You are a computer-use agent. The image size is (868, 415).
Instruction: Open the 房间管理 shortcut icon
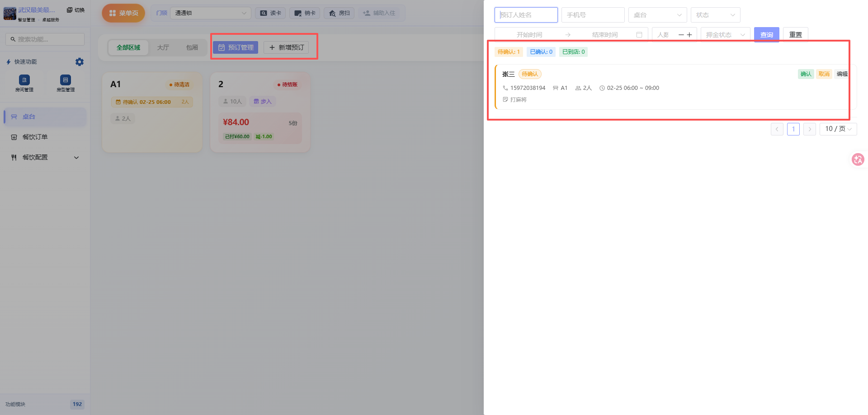click(24, 80)
